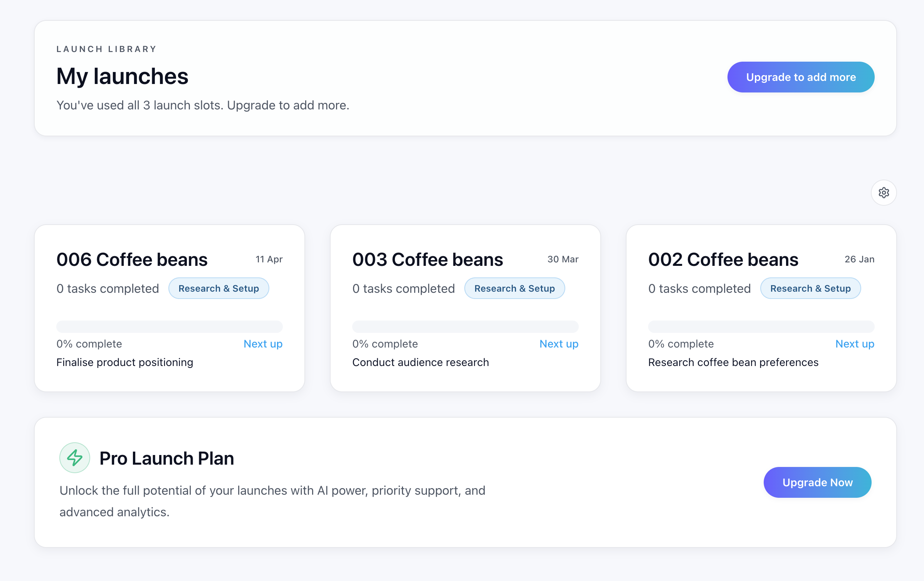
Task: Select the My launches heading
Action: (122, 76)
